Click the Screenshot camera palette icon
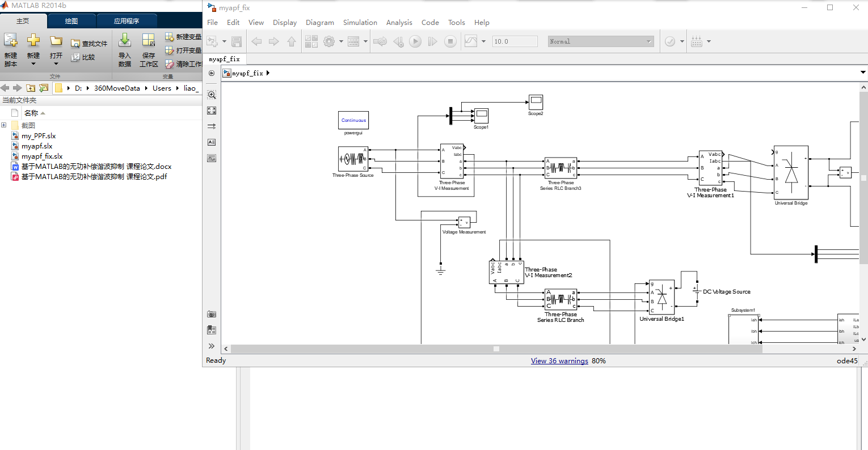The height and width of the screenshot is (450, 868). [x=212, y=314]
